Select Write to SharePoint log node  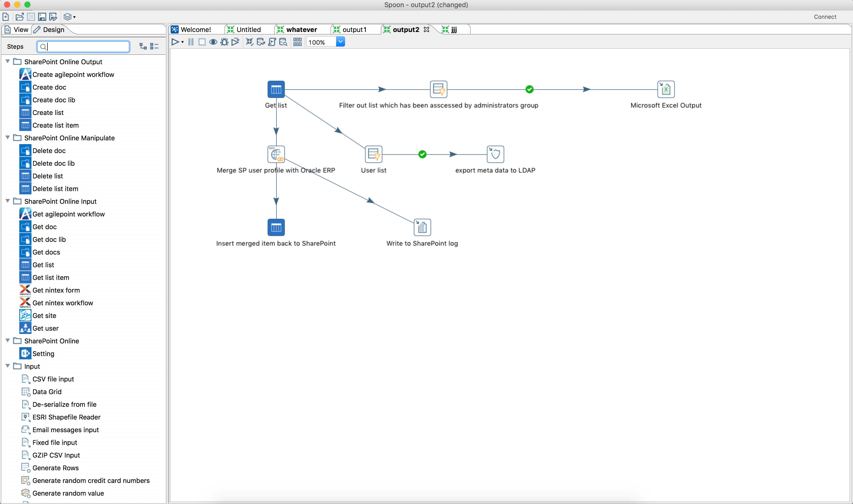[x=422, y=227]
